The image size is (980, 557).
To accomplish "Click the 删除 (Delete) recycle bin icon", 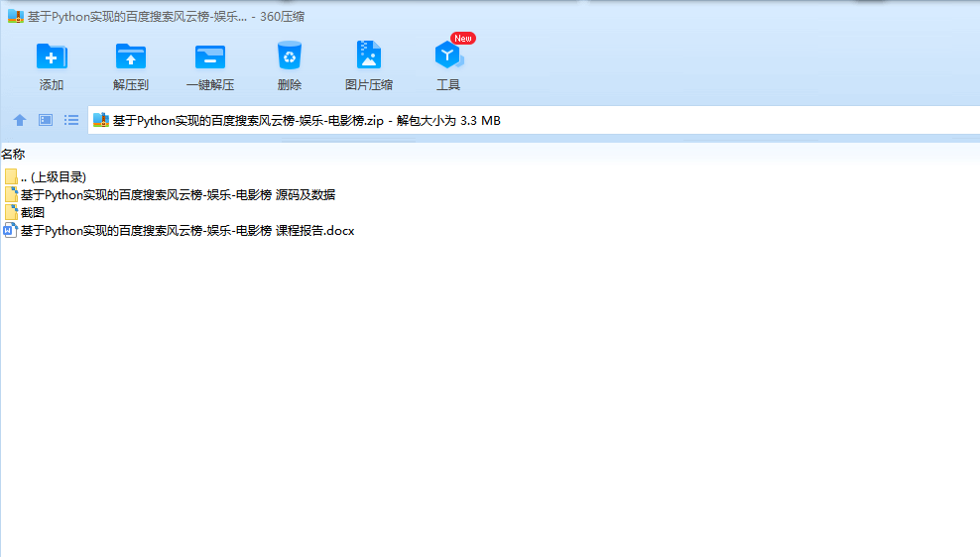I will click(x=290, y=56).
